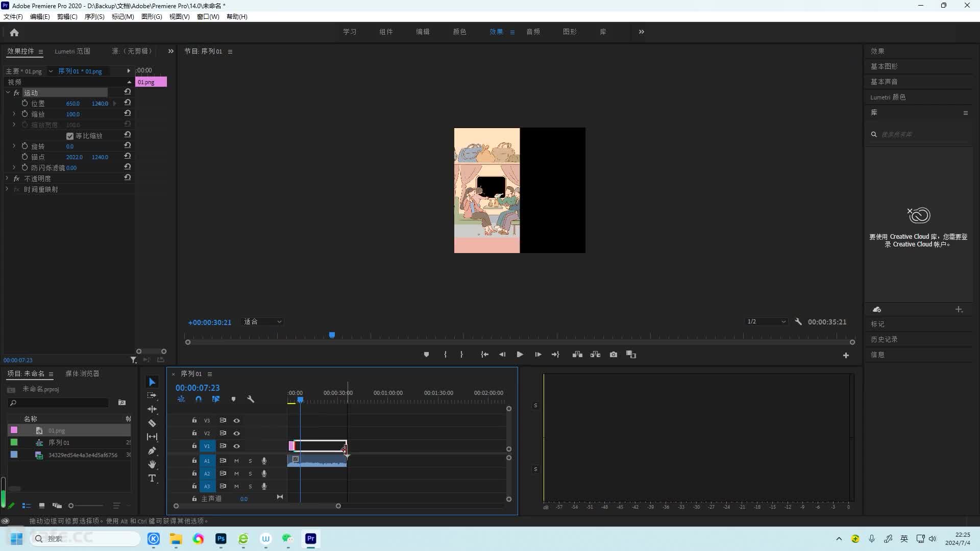Select the Track Select Forward tool
This screenshot has height=551, width=980.
pyautogui.click(x=152, y=395)
